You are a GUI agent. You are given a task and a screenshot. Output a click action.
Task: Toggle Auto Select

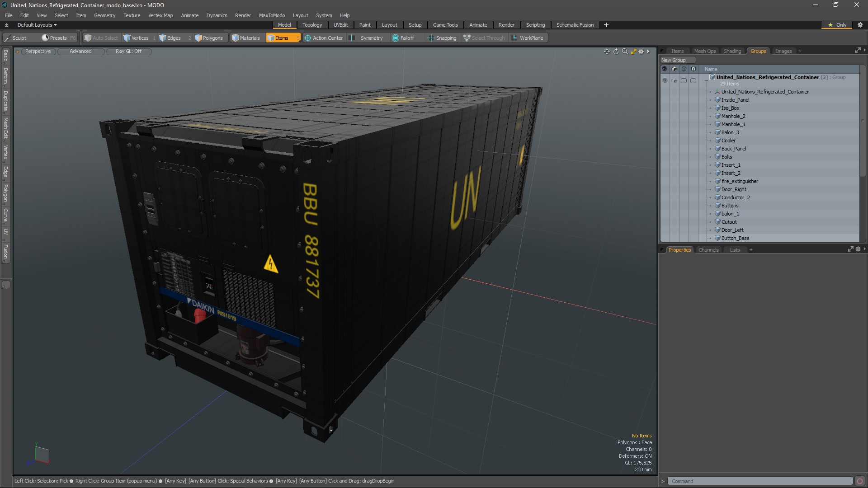point(101,38)
